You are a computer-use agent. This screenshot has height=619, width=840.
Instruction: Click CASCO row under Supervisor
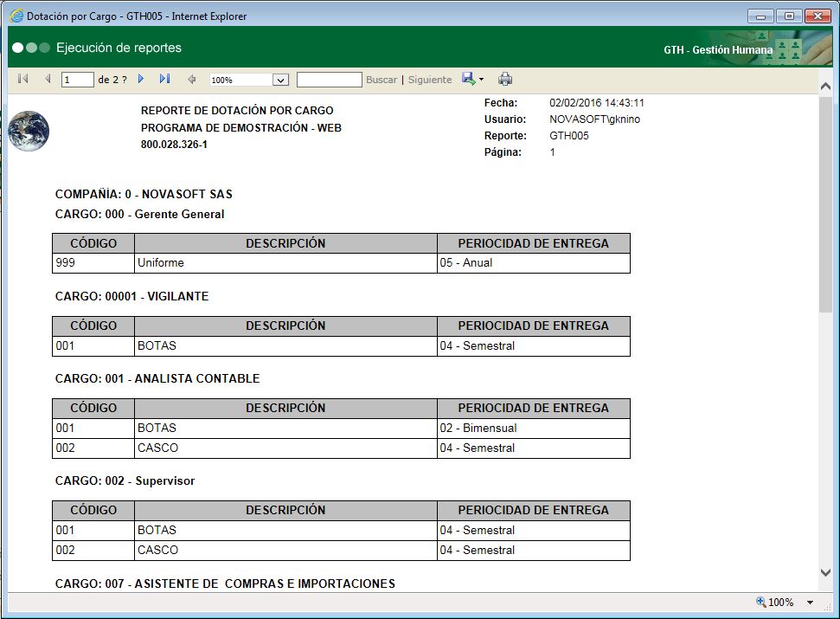285,551
